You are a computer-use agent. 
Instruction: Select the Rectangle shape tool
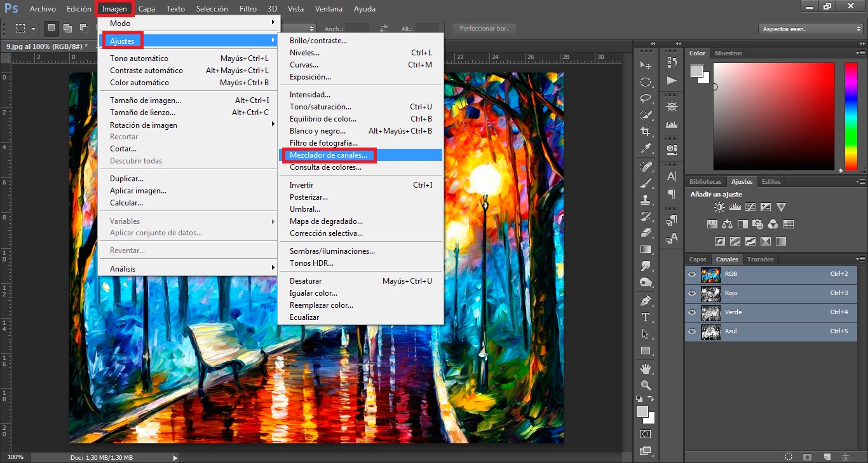(646, 350)
